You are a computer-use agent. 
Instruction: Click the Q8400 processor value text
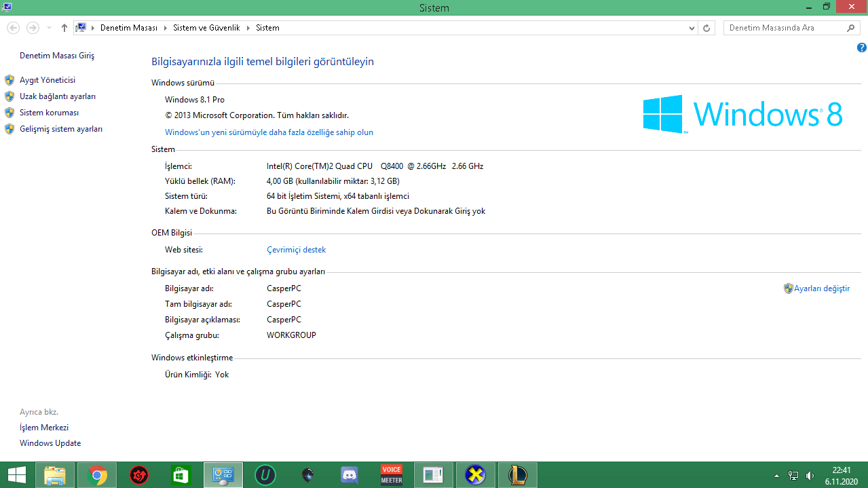pos(375,166)
